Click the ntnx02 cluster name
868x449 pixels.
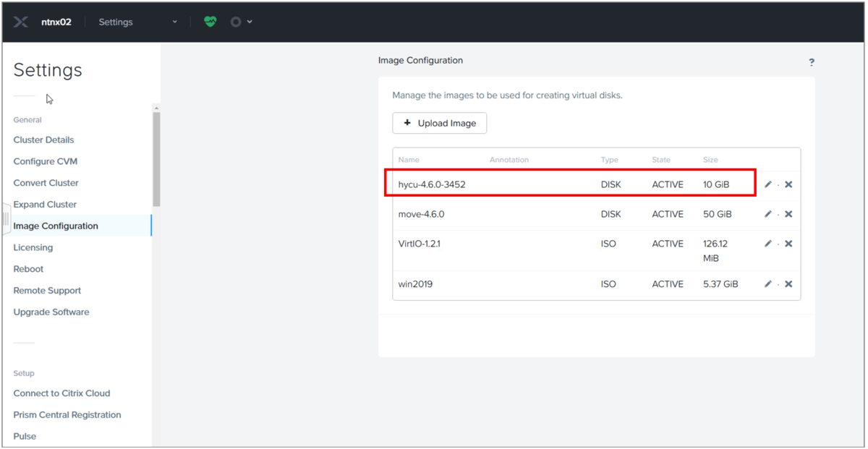[56, 22]
